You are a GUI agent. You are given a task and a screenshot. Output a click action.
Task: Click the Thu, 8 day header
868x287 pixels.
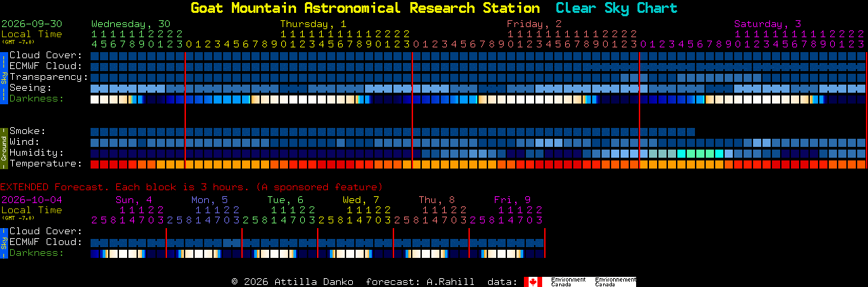437,200
